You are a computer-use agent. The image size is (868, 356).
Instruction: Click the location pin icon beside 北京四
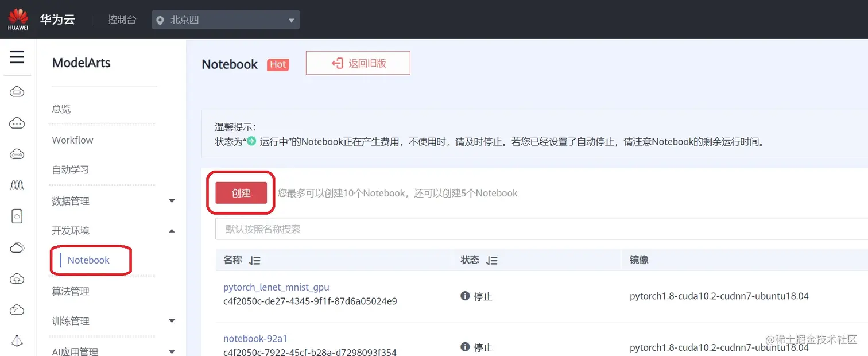(x=161, y=20)
